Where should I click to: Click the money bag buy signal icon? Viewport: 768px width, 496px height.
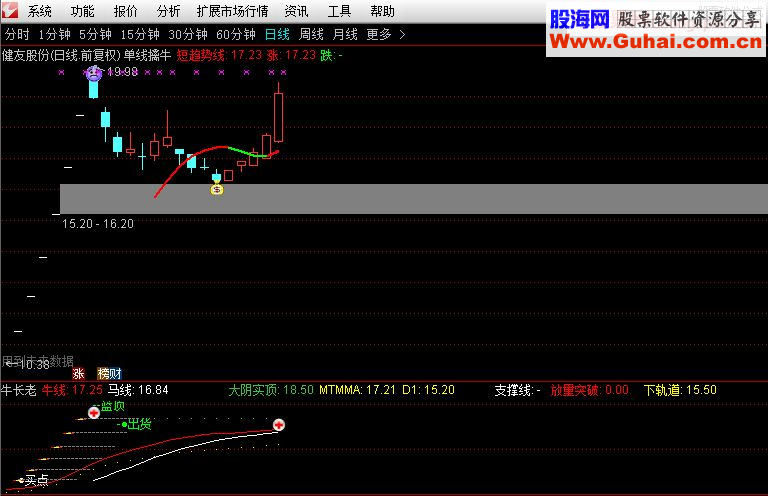217,189
